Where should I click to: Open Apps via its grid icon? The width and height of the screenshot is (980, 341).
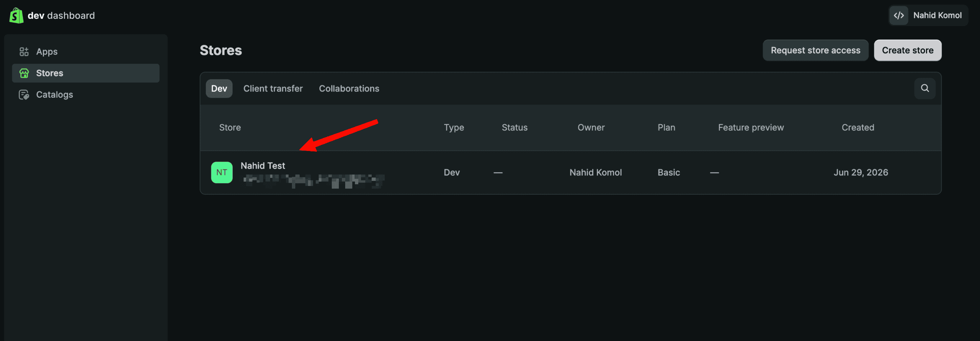coord(24,52)
